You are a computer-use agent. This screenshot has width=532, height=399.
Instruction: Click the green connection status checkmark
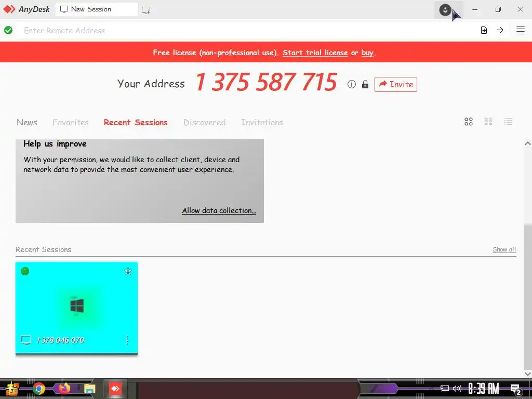coord(8,30)
